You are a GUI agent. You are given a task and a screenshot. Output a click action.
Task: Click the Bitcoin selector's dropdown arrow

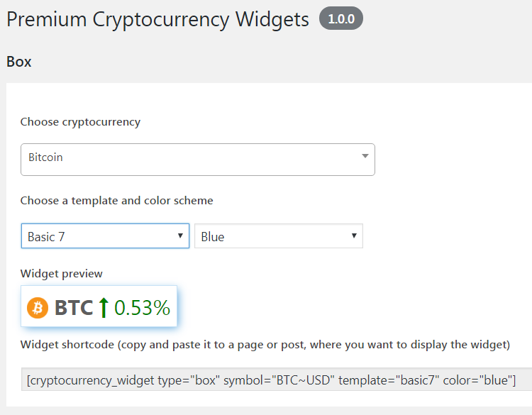pyautogui.click(x=365, y=156)
